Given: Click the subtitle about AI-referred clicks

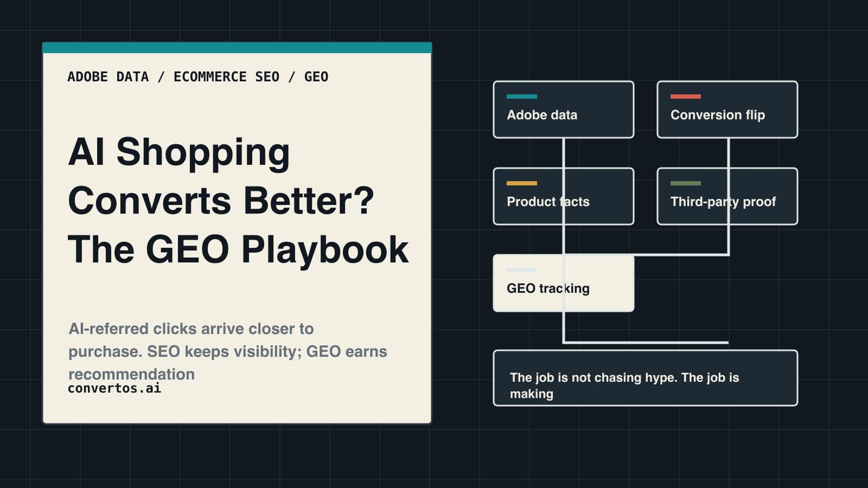Looking at the screenshot, I should 228,351.
